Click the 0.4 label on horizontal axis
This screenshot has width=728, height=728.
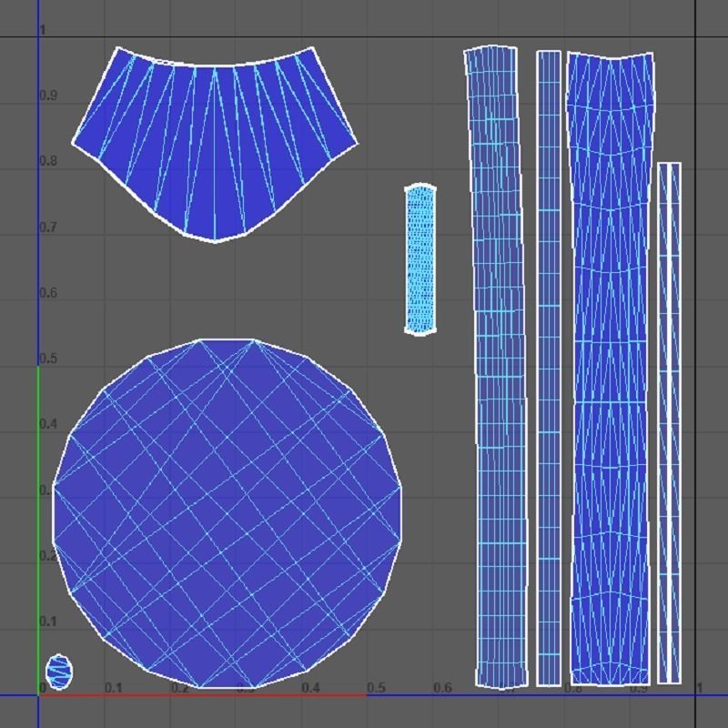[x=310, y=688]
